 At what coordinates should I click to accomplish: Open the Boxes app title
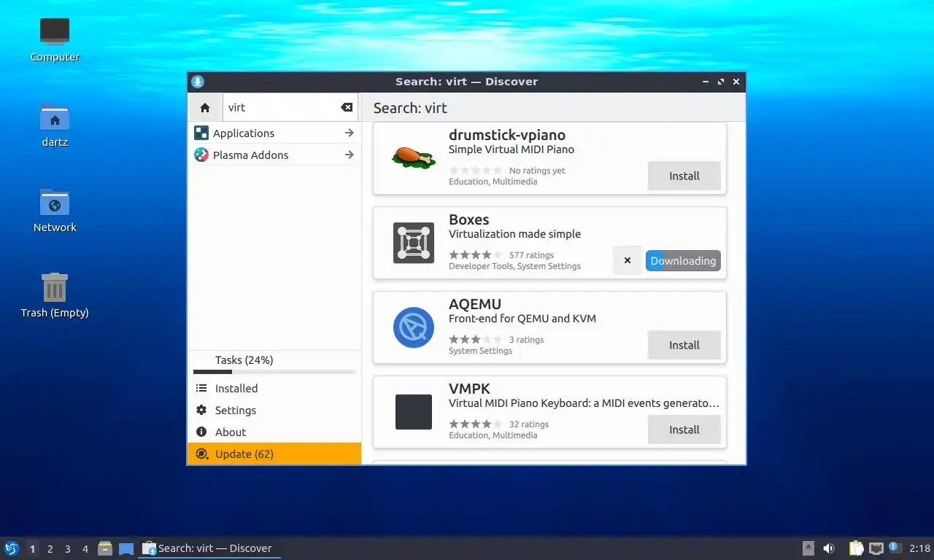(469, 219)
